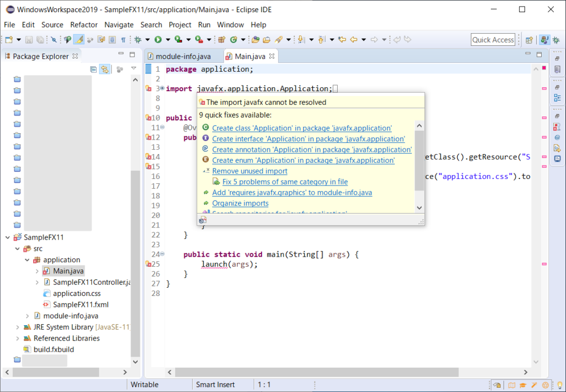566x392 pixels.
Task: Collapse the application package in Package Explorer
Action: pyautogui.click(x=26, y=259)
